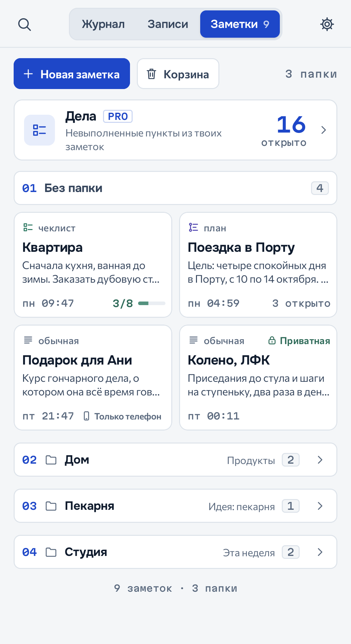Click the 2 count badge in Студия row
Screen dimensions: 351x644
pos(291,552)
